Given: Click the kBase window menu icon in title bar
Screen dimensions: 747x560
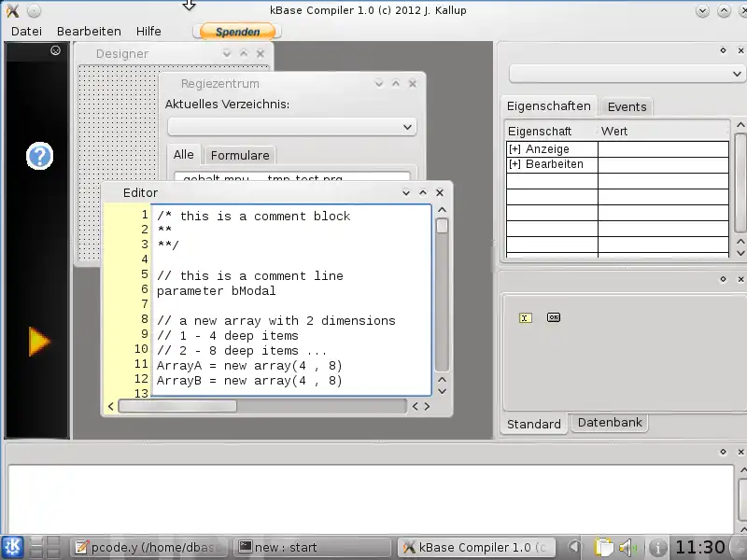Looking at the screenshot, I should coord(12,10).
